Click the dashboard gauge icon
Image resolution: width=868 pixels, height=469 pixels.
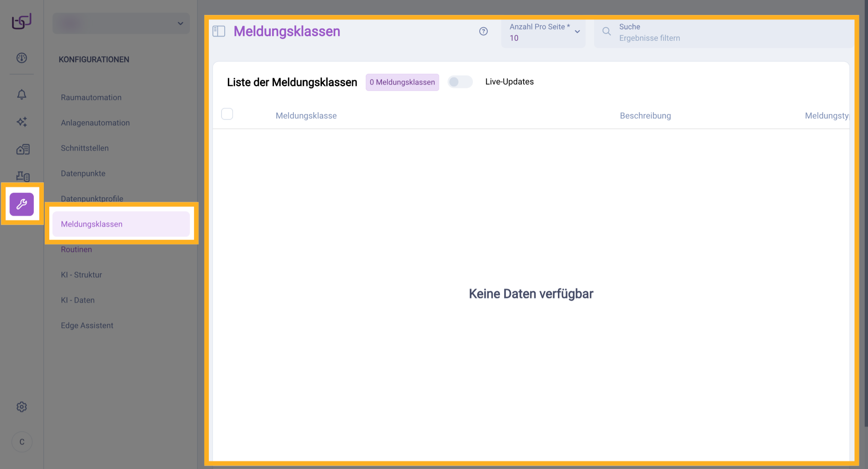pos(21,58)
